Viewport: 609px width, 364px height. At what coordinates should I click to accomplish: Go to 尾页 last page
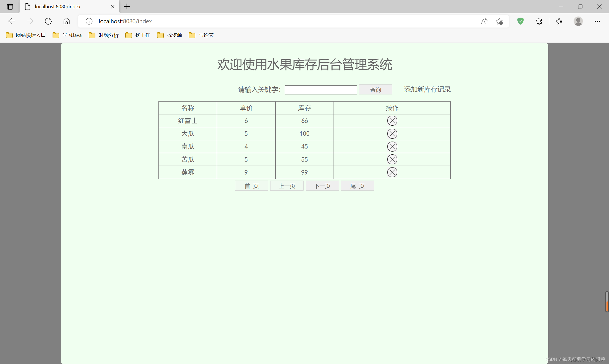(357, 186)
